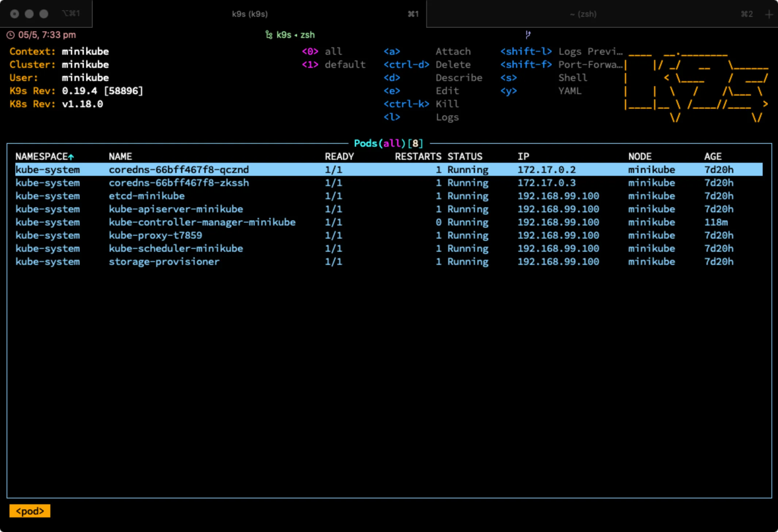Click the <shift-f> Port-Forward hint
This screenshot has width=778, height=532.
point(561,65)
